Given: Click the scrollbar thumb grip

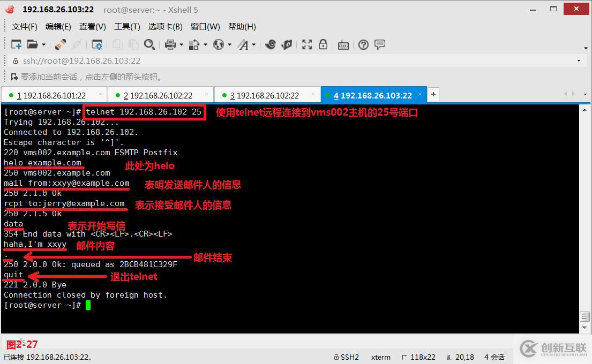Looking at the screenshot, I should pos(584,316).
